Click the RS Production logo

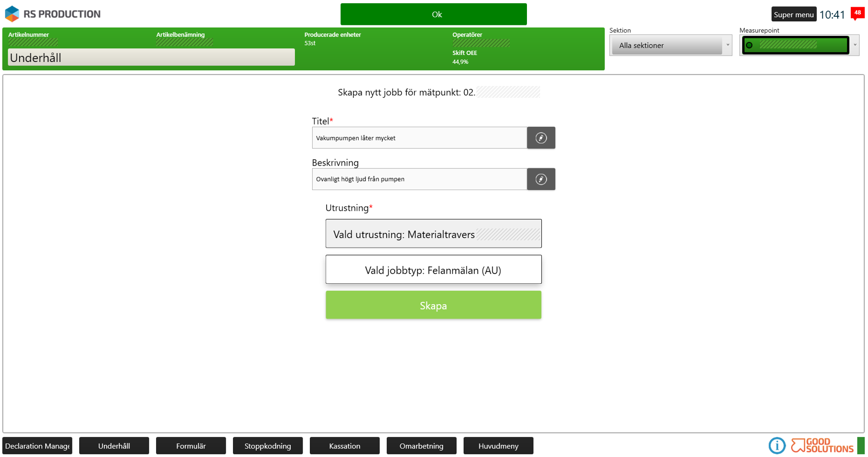click(x=52, y=14)
